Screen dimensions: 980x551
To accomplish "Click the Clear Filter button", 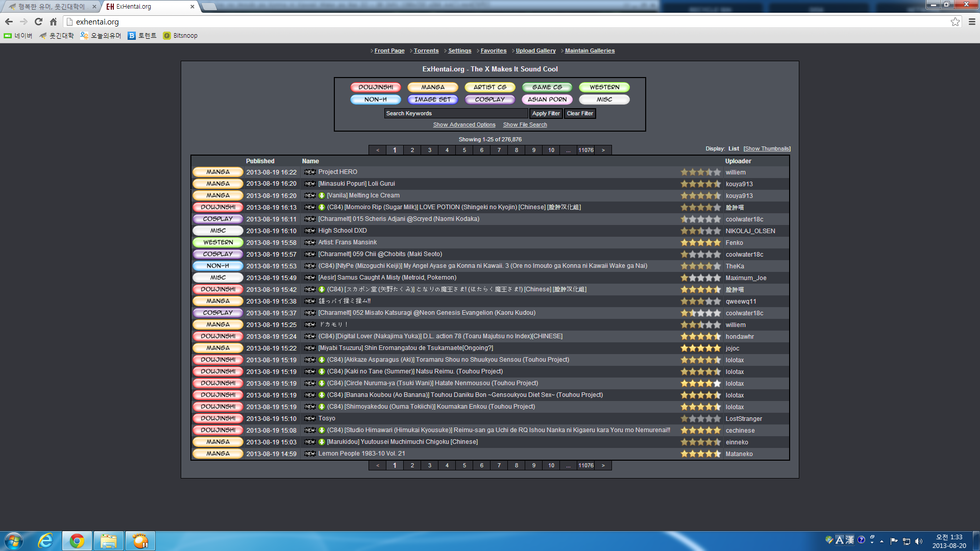I will [x=580, y=113].
